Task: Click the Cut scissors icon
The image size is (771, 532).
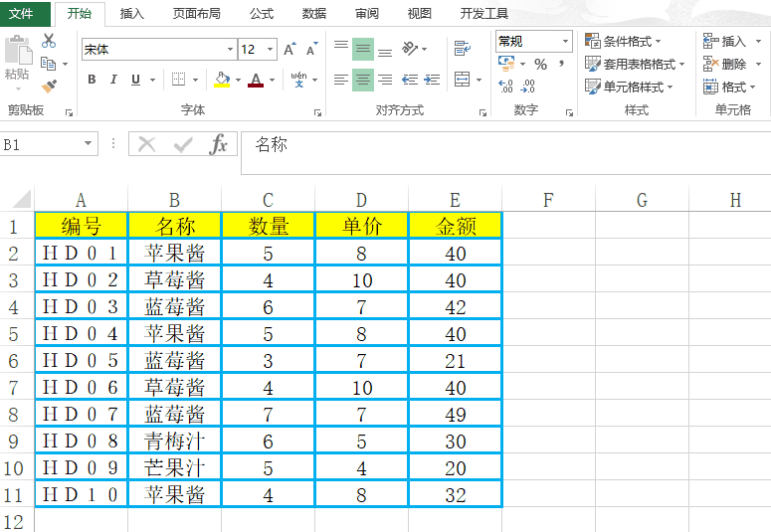Action: [x=48, y=41]
